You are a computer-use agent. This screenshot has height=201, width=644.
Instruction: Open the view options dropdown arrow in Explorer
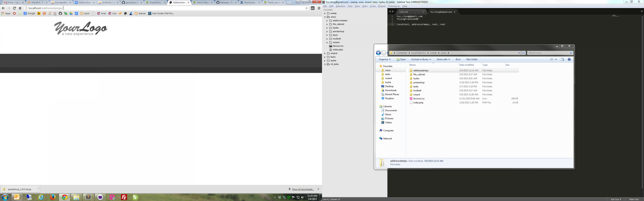[556, 59]
